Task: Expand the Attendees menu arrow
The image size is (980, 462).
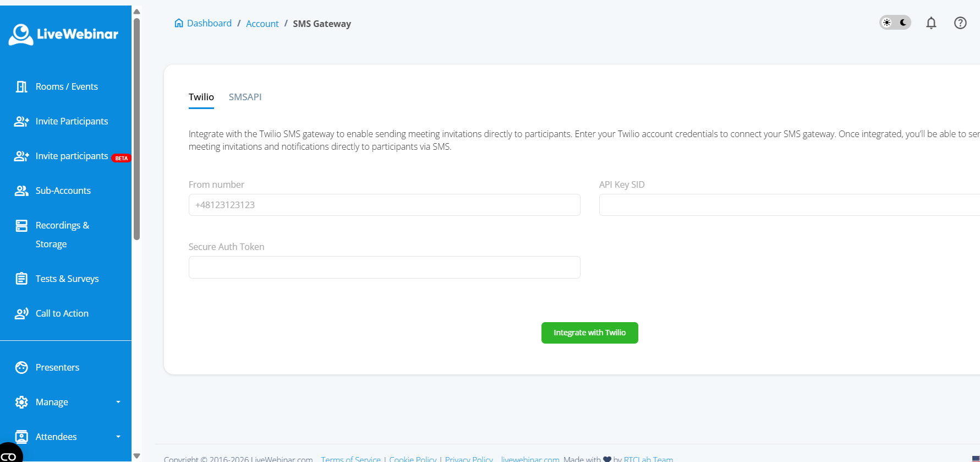Action: [118, 437]
